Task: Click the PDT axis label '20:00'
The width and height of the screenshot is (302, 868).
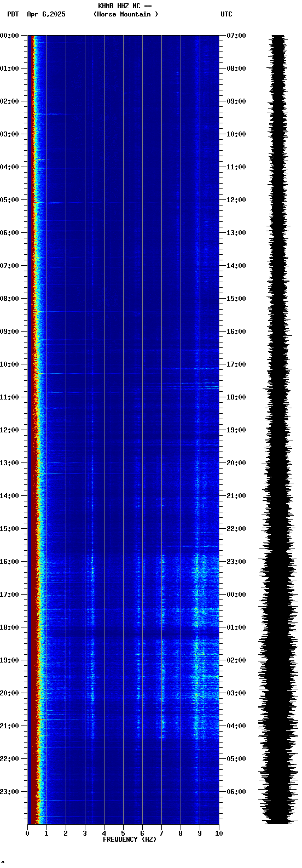Action: [x=9, y=693]
